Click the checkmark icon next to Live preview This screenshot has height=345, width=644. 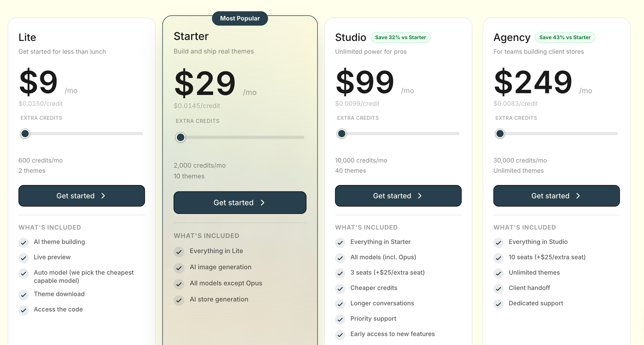24,258
